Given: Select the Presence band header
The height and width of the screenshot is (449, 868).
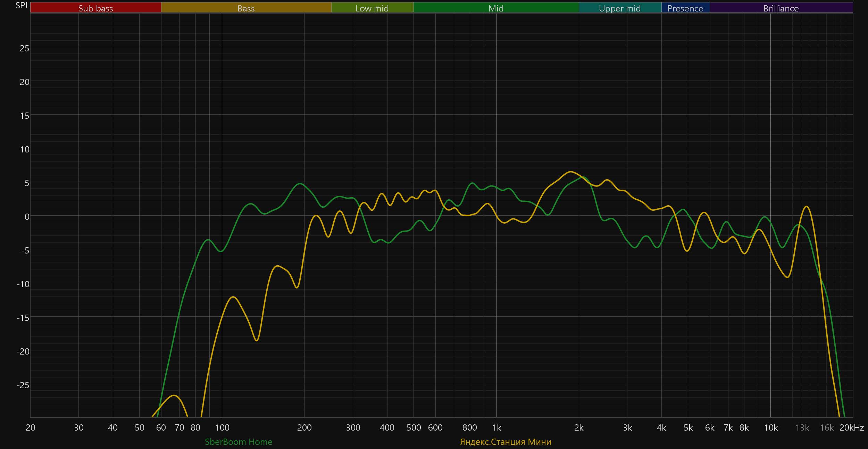Looking at the screenshot, I should point(685,8).
